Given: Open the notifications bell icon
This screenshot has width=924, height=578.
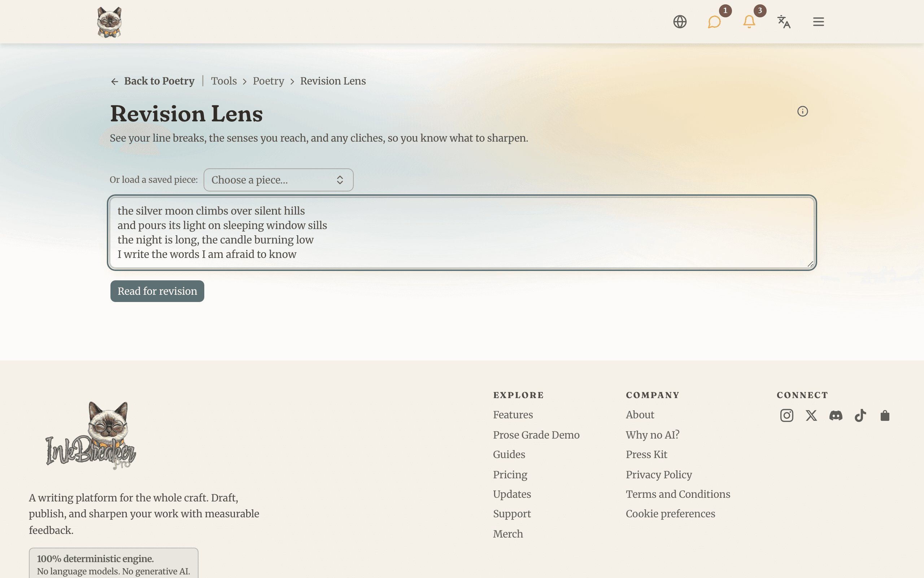Looking at the screenshot, I should click(749, 22).
